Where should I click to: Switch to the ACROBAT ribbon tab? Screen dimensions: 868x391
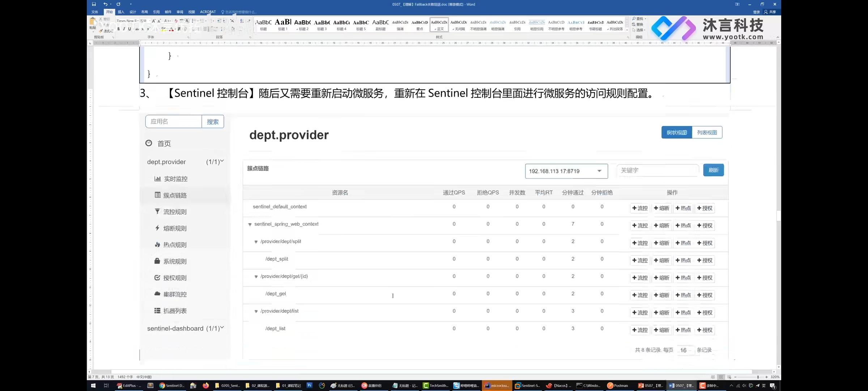(208, 12)
